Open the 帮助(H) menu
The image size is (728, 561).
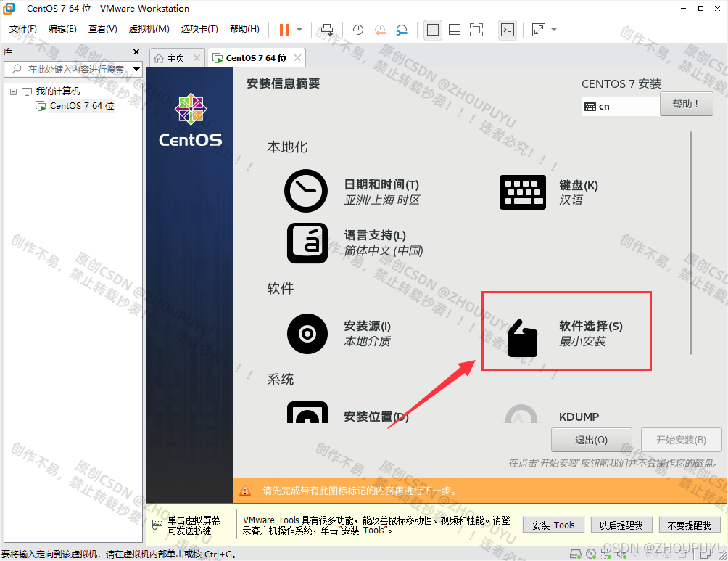[x=244, y=29]
